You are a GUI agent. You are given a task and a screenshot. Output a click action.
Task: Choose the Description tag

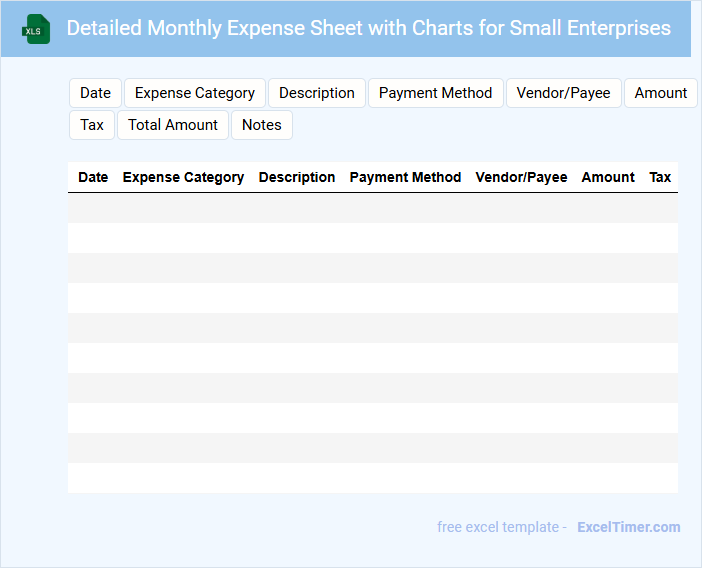point(316,93)
